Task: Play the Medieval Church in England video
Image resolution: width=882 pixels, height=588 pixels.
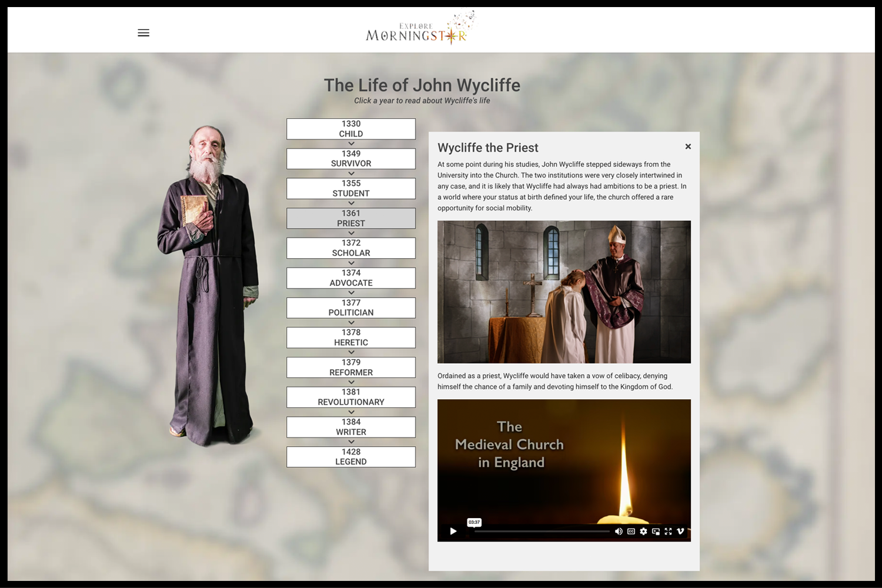Action: click(453, 531)
